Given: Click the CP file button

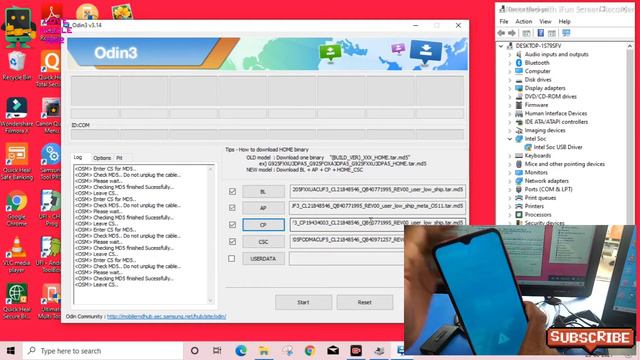Looking at the screenshot, I should click(x=263, y=225).
